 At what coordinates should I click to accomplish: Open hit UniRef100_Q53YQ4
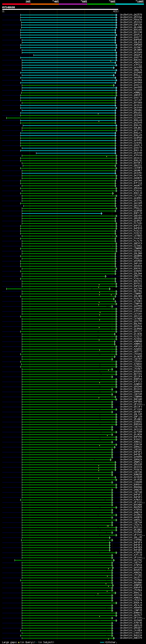click(x=131, y=17)
